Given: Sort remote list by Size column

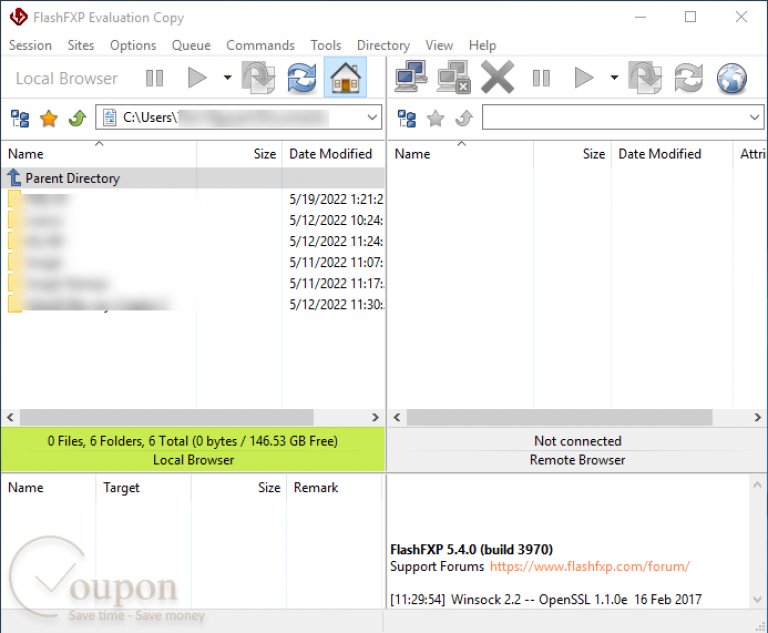Looking at the screenshot, I should (x=572, y=154).
